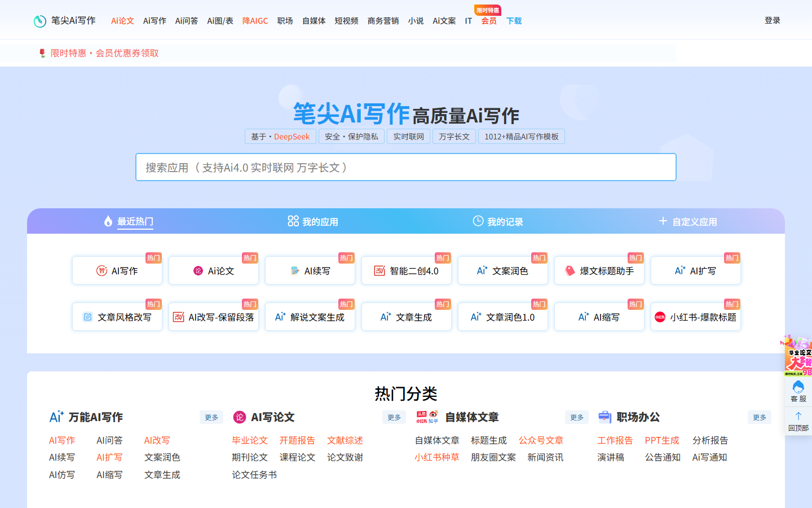Click the AI写论文 category icon

coord(240,417)
